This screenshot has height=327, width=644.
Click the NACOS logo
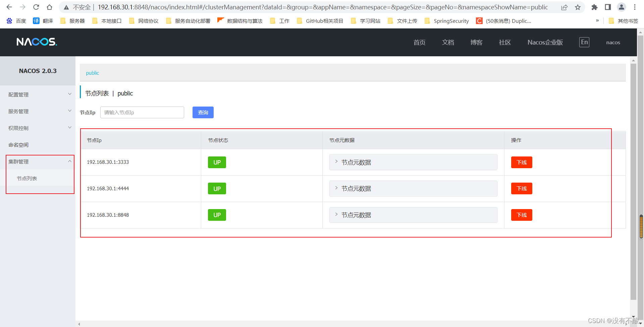point(37,42)
